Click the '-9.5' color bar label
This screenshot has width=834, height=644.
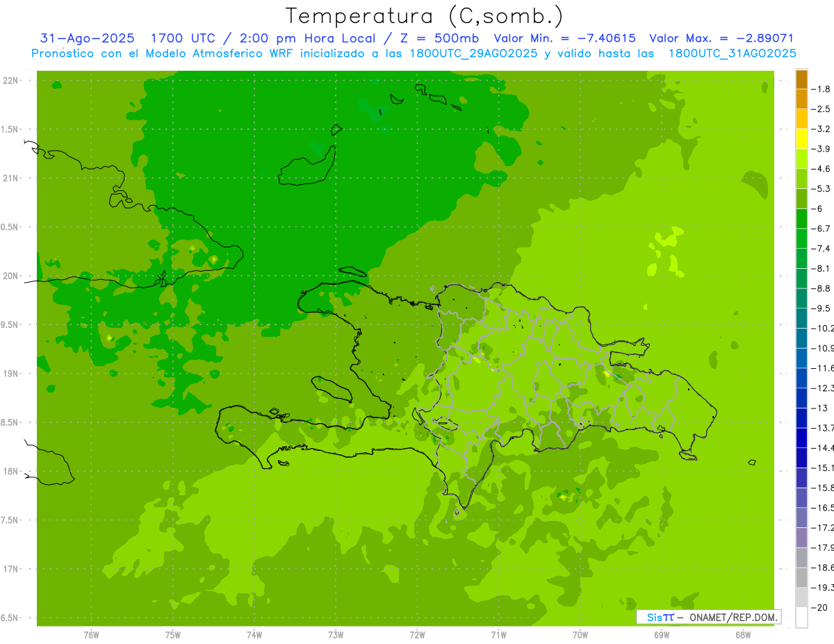(x=821, y=308)
